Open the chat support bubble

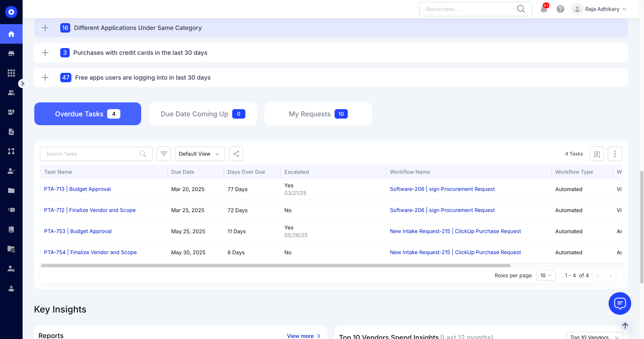click(620, 303)
